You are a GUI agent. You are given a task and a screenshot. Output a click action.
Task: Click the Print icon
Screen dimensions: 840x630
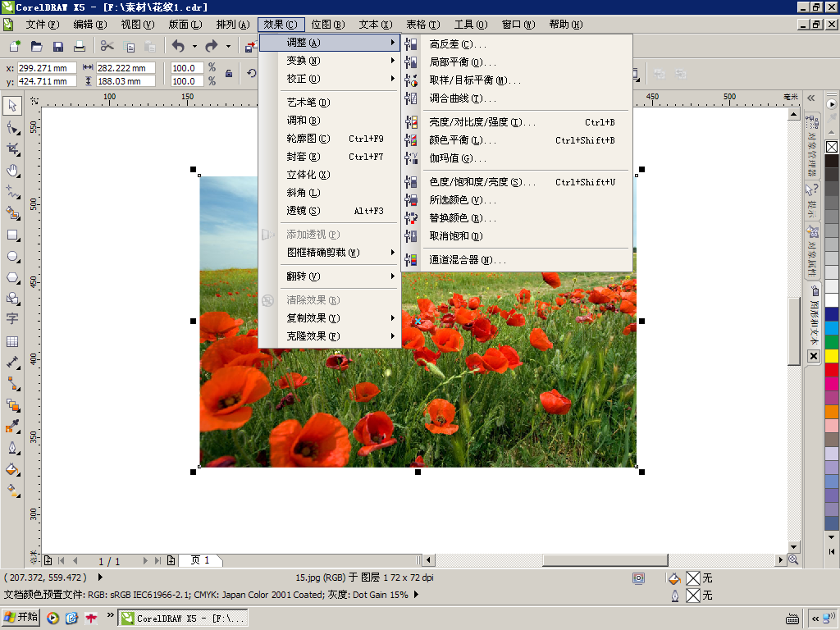tap(80, 47)
